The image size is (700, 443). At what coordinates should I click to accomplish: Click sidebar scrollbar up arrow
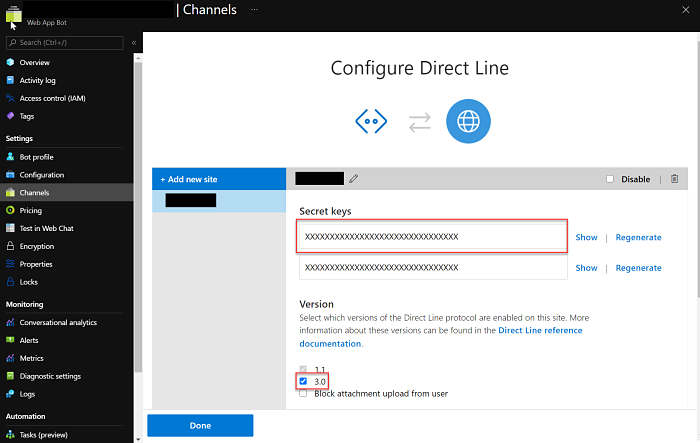(x=138, y=58)
